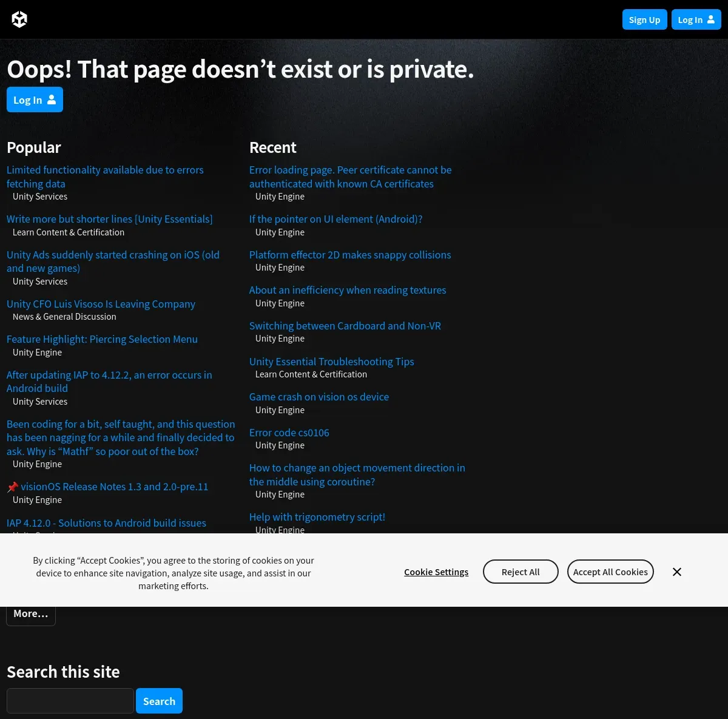Open 'Help with trigonometry script!' topic

317,517
